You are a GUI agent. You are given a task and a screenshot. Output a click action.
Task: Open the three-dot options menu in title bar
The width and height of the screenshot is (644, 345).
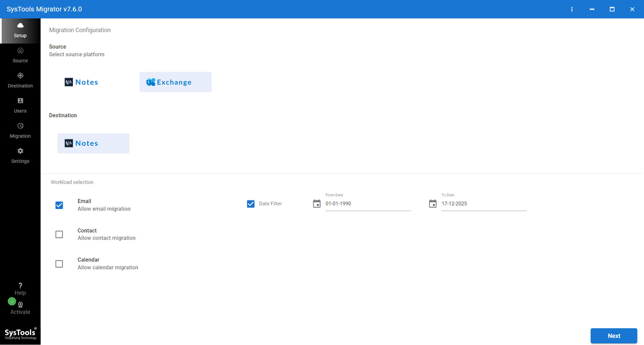pyautogui.click(x=572, y=9)
